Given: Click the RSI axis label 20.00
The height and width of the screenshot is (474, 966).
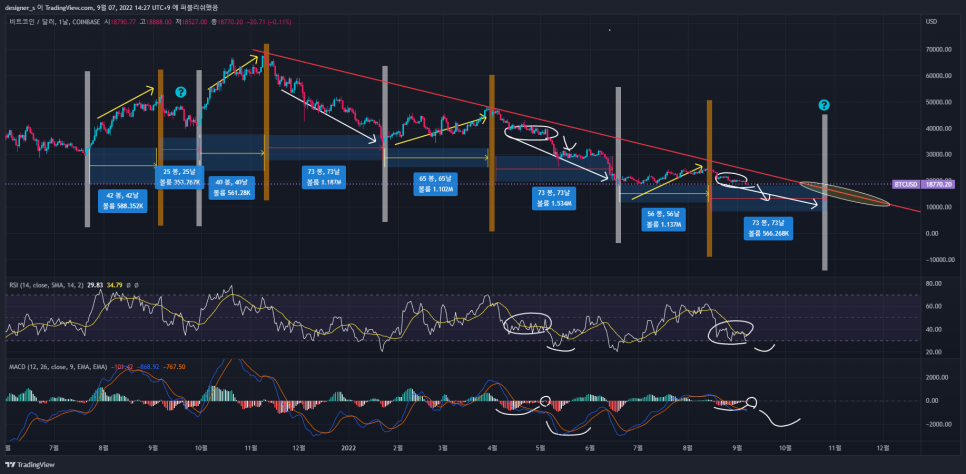Looking at the screenshot, I should (x=932, y=352).
